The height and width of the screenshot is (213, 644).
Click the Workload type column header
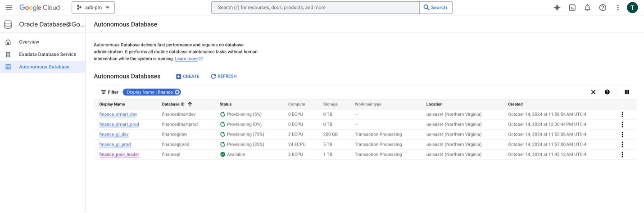[x=368, y=104]
